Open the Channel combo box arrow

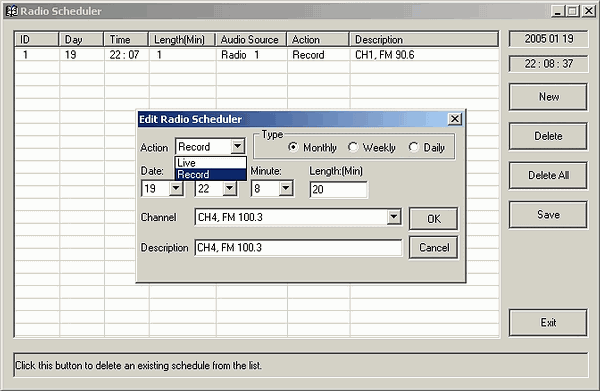coord(393,217)
